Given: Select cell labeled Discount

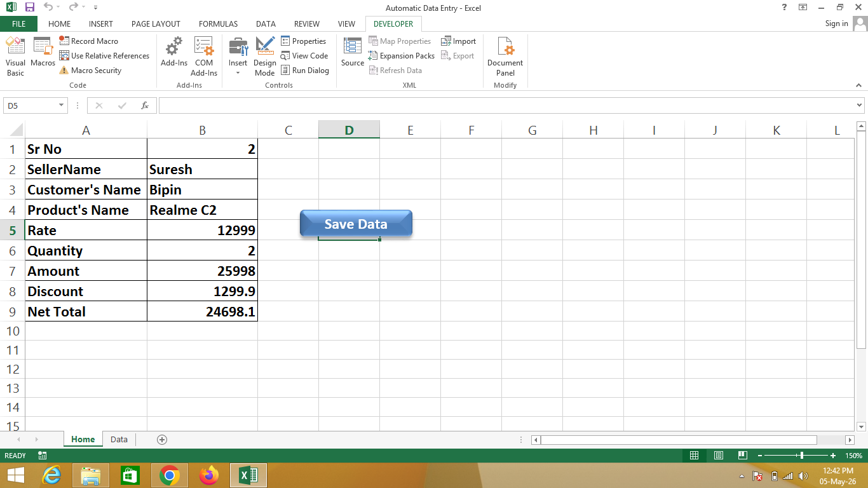Looking at the screenshot, I should 86,291.
